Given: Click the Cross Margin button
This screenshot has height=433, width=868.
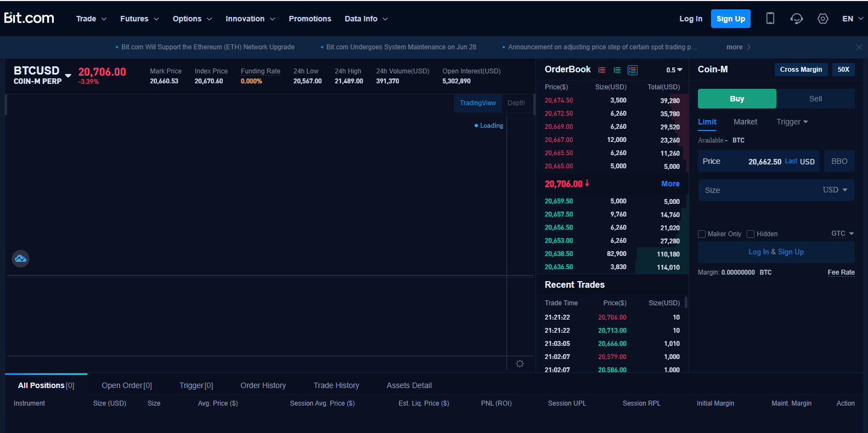Looking at the screenshot, I should [x=801, y=70].
